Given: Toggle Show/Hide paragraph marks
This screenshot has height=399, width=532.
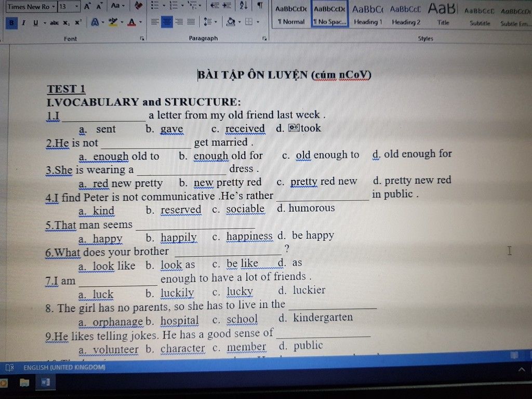Looking at the screenshot, I should pos(260,5).
